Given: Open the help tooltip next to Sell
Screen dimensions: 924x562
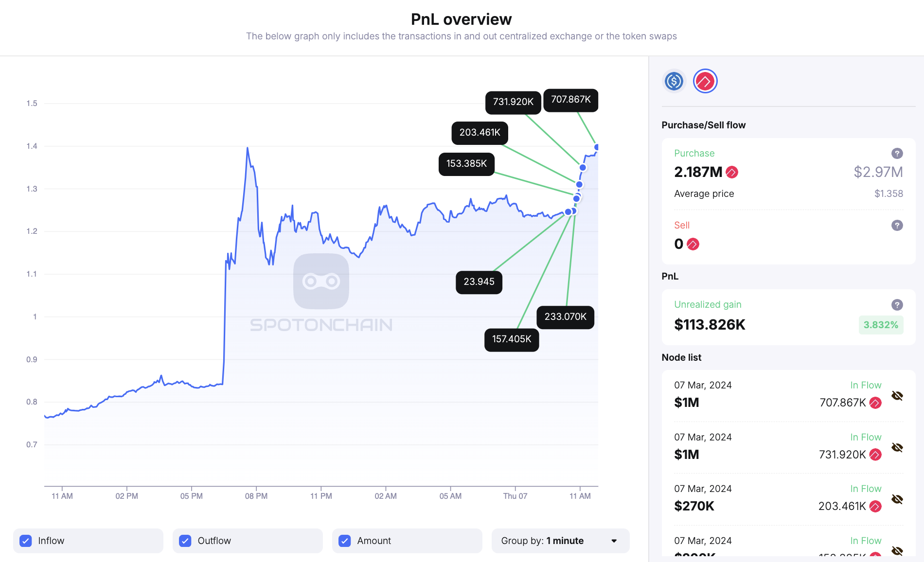Looking at the screenshot, I should pos(897,225).
